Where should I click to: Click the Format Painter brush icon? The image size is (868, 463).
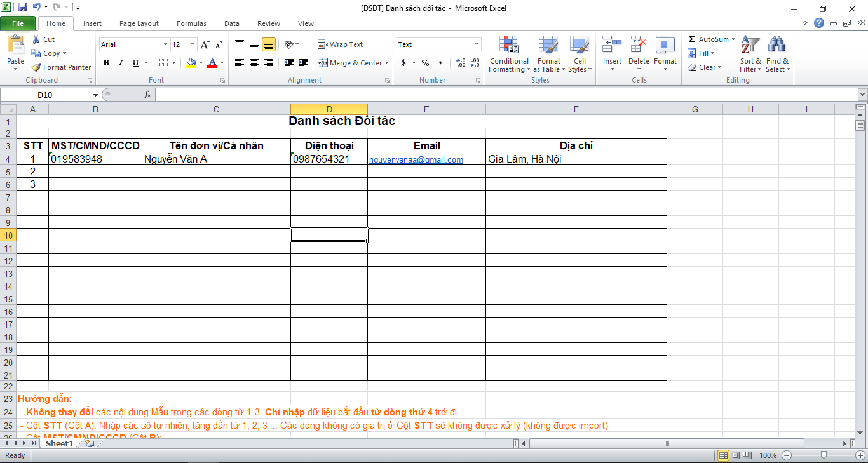point(37,67)
